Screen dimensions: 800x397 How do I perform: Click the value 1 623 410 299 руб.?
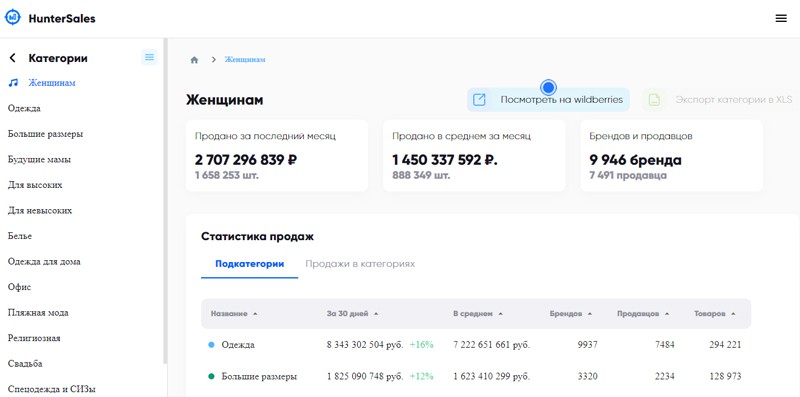point(492,377)
